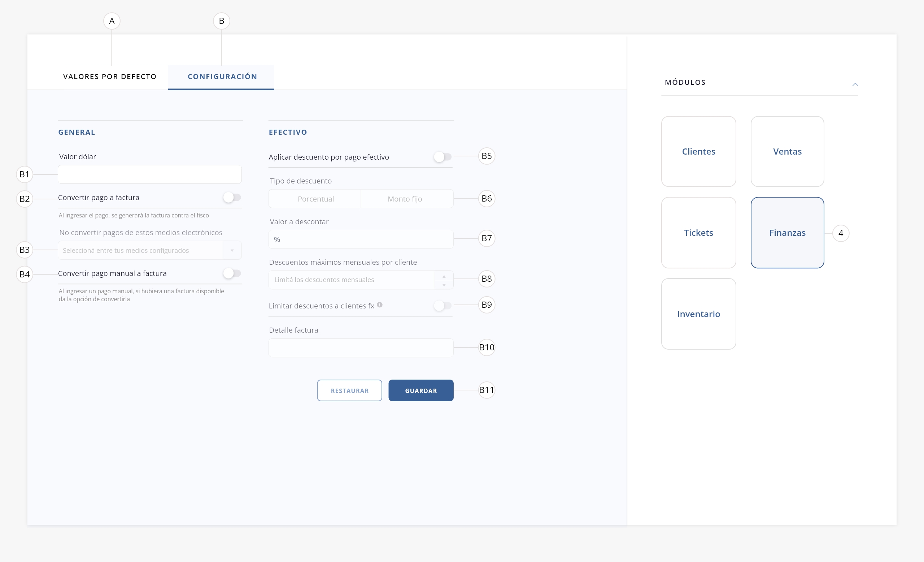Turn on Aplicar descuento por pago efectivo

tap(442, 157)
